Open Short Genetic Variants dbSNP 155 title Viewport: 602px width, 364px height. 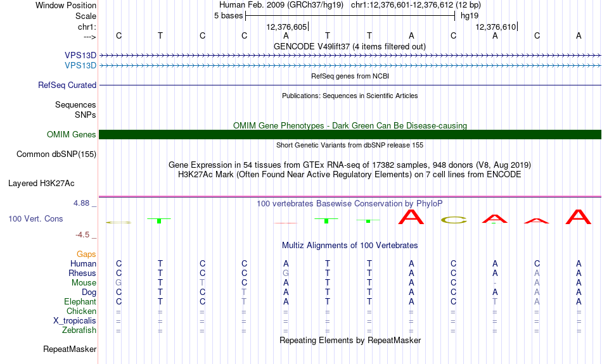(x=350, y=145)
